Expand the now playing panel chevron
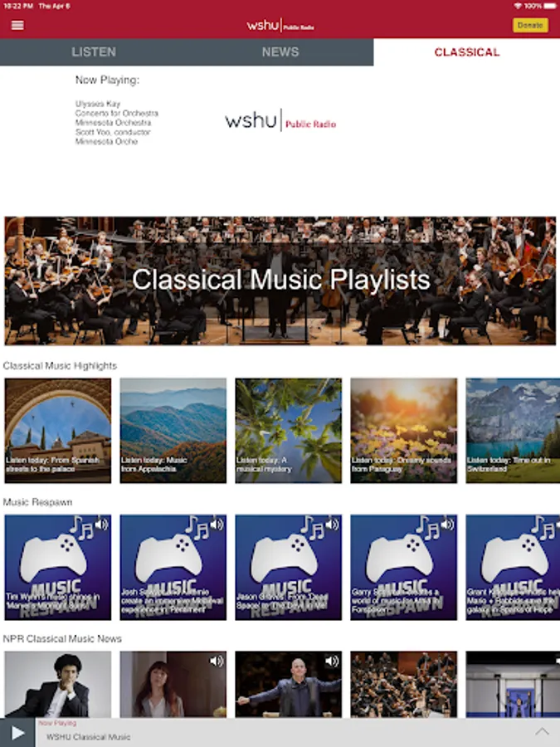 tap(542, 732)
